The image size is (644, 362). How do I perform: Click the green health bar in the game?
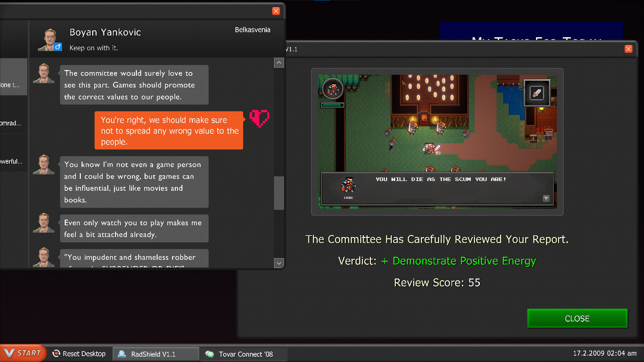point(332,105)
